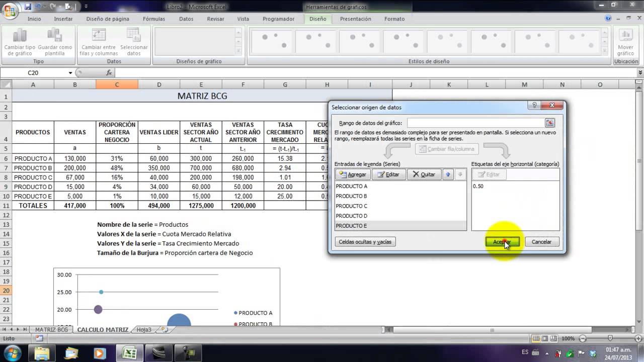Click the zoom out minus button
This screenshot has width=644, height=362.
(583, 339)
